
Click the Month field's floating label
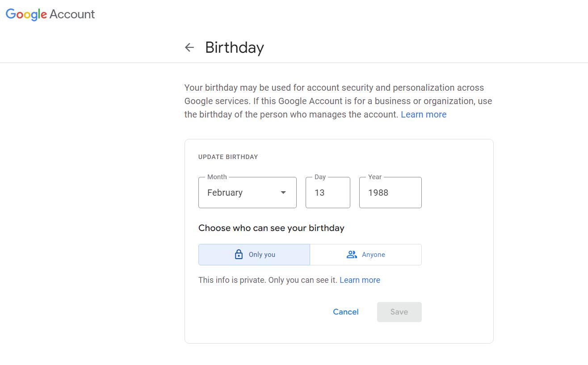pyautogui.click(x=217, y=177)
